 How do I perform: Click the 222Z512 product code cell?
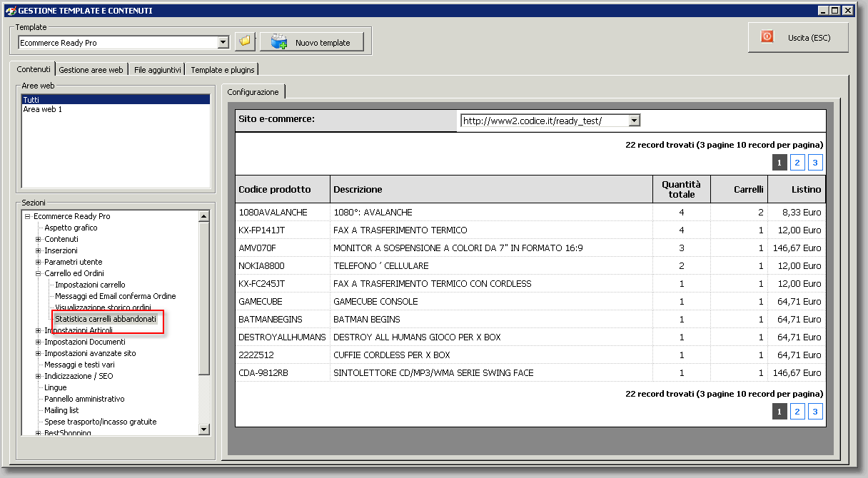point(283,355)
